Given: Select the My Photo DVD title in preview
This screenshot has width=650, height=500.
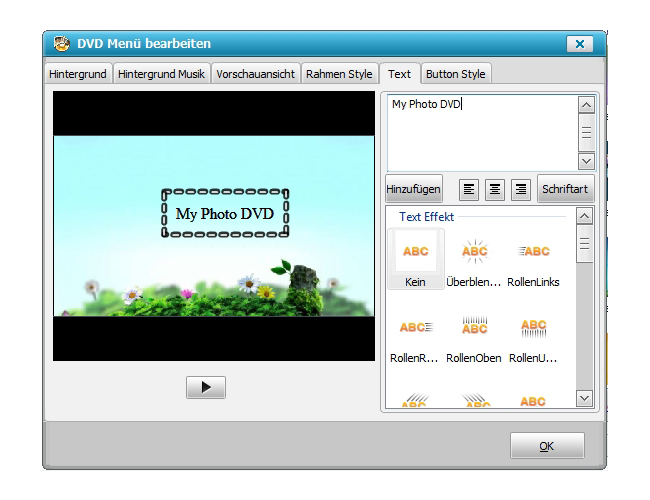Looking at the screenshot, I should pyautogui.click(x=225, y=214).
